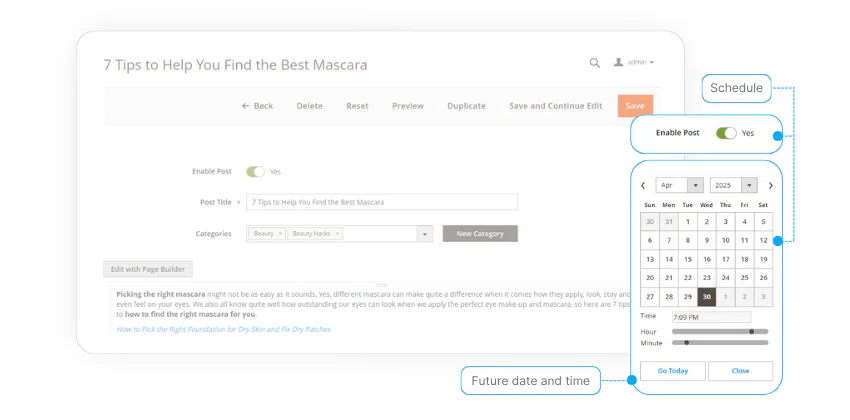The image size is (850, 420).
Task: Adjust the Hour slider
Action: point(751,331)
